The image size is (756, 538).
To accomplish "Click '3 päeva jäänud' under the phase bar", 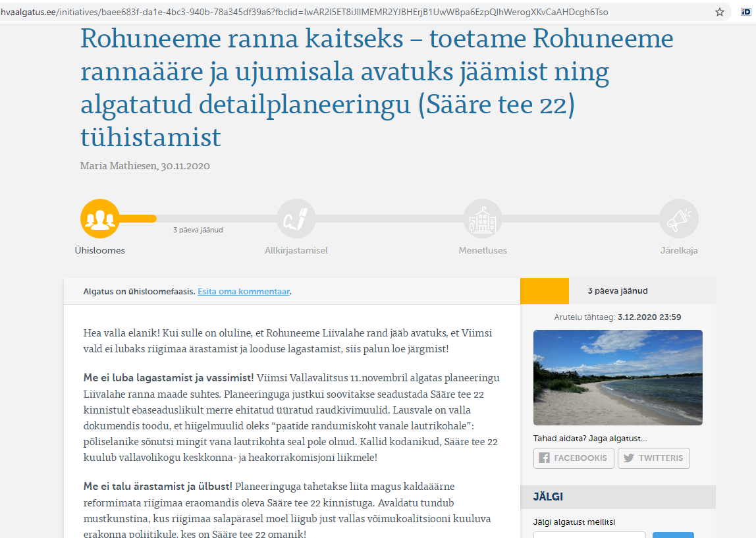I will [198, 230].
